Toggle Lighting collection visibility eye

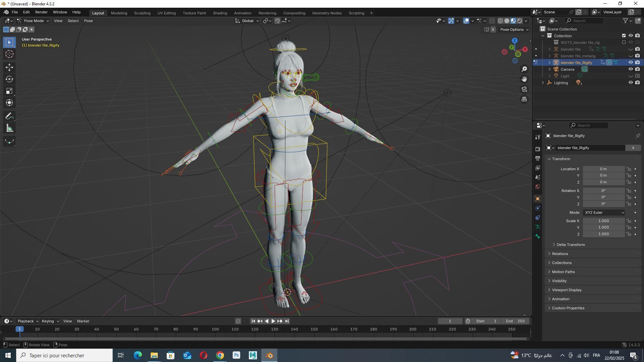631,82
